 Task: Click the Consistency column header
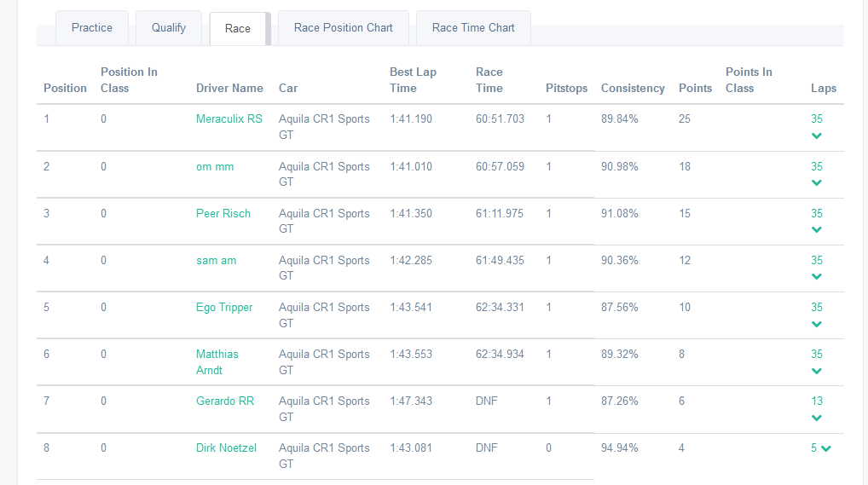point(633,88)
